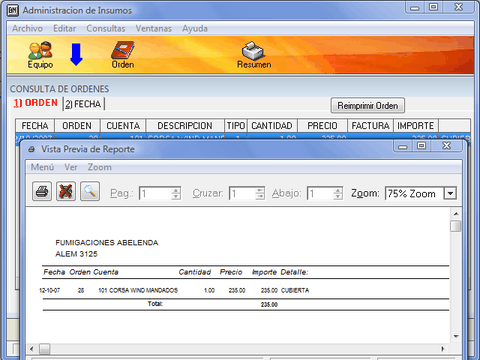Open the Ver menu in preview
The image size is (480, 360).
tap(71, 167)
